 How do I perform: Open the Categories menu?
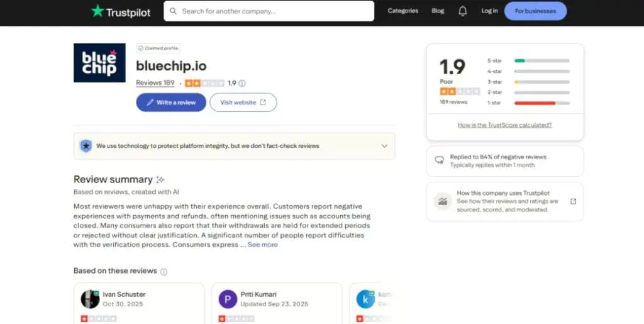click(x=402, y=11)
